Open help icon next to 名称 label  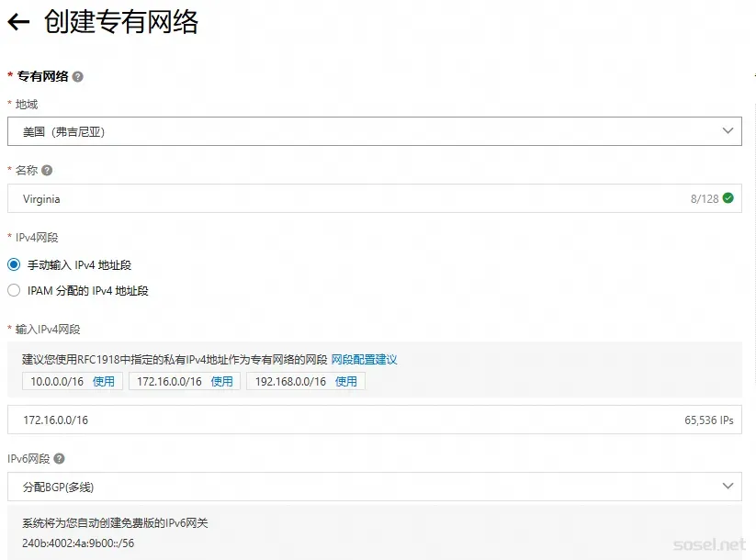point(47,170)
